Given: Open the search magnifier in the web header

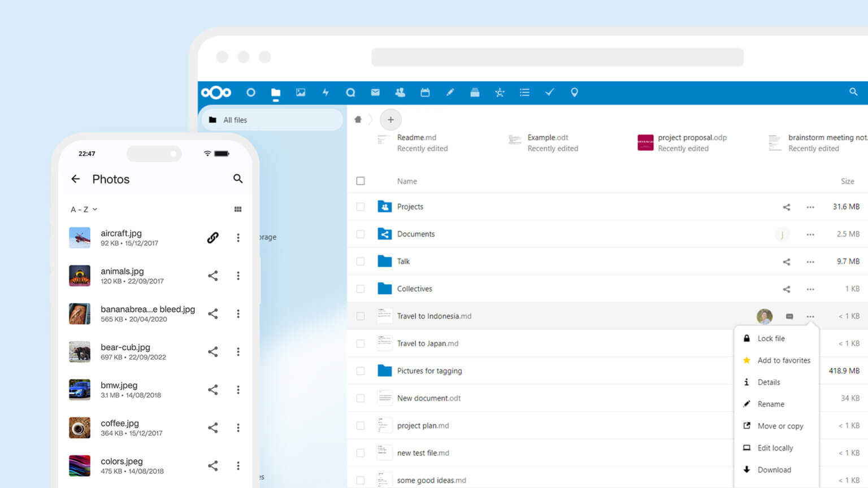Looking at the screenshot, I should point(853,92).
